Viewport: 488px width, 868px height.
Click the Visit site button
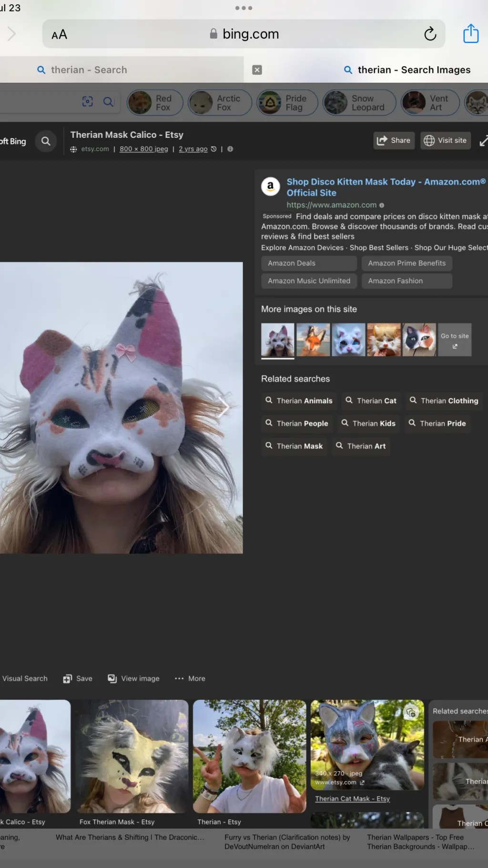445,140
